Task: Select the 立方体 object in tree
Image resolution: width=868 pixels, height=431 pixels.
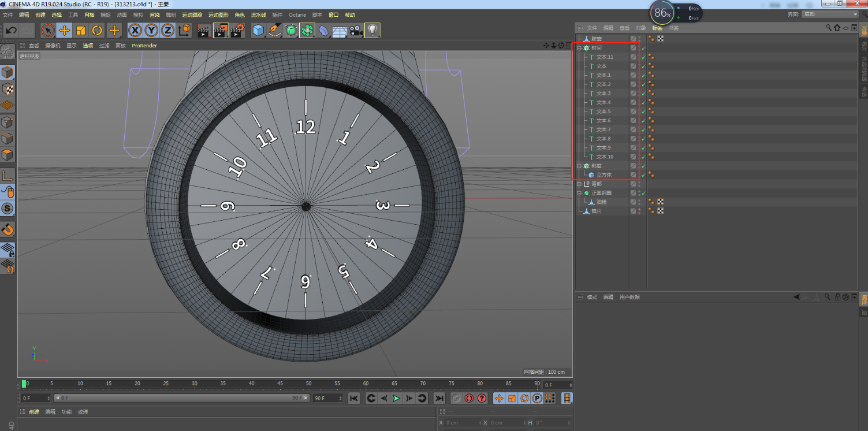Action: point(603,175)
